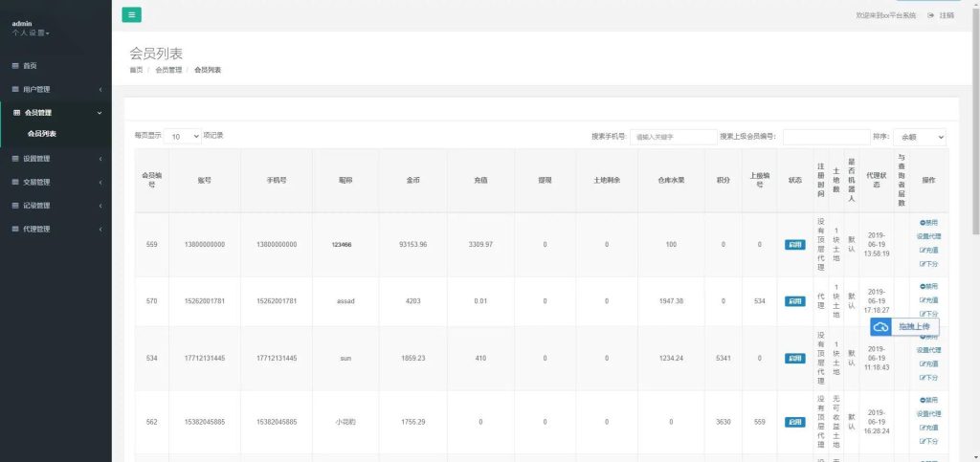This screenshot has width=980, height=462.
Task: Open the 每页显示 records-per-page dropdown
Action: 182,137
